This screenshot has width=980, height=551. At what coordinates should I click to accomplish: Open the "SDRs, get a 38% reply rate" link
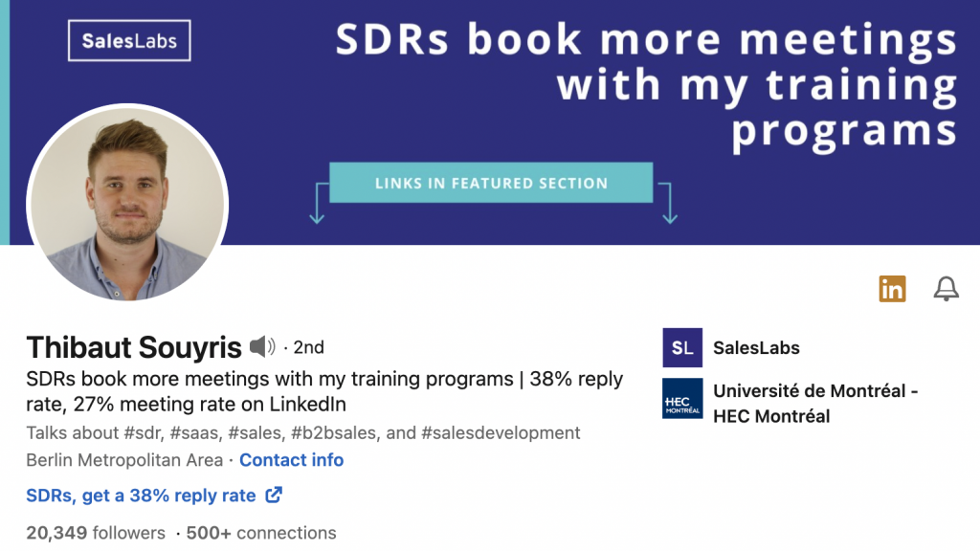click(x=142, y=496)
